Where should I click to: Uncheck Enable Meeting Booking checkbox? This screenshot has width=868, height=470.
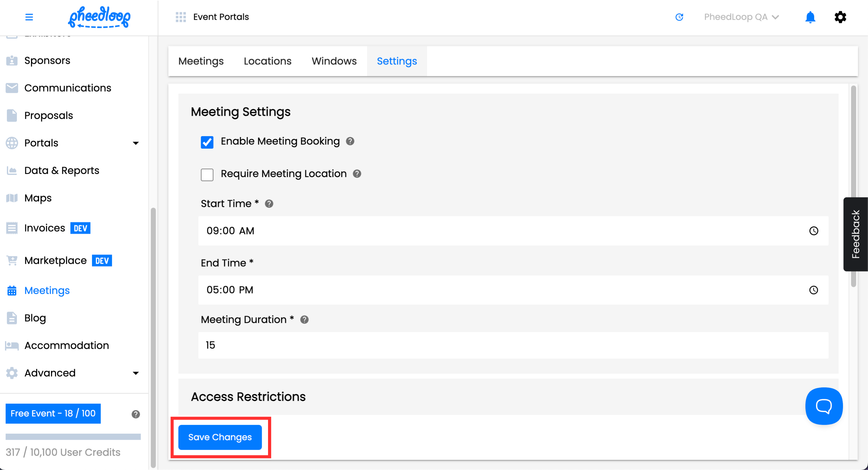pyautogui.click(x=207, y=142)
